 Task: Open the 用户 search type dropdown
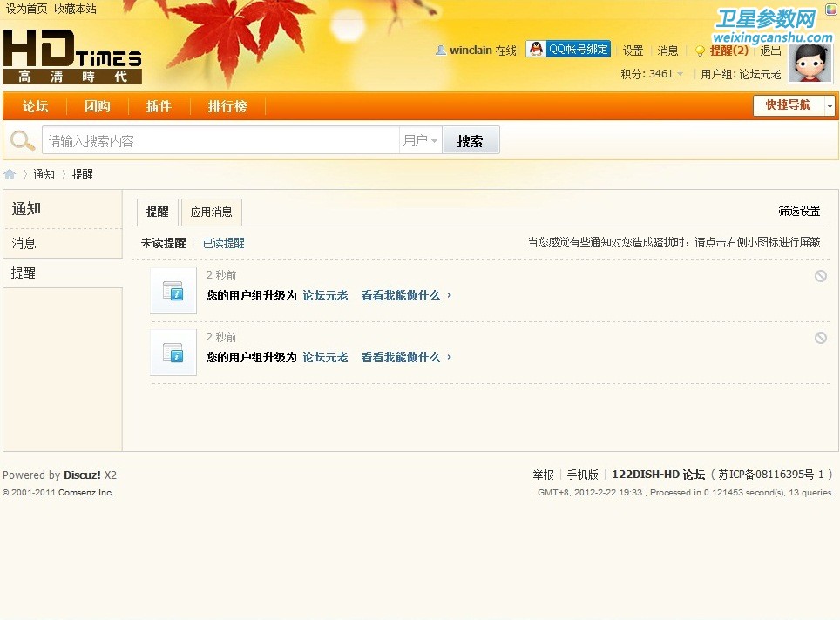[420, 140]
